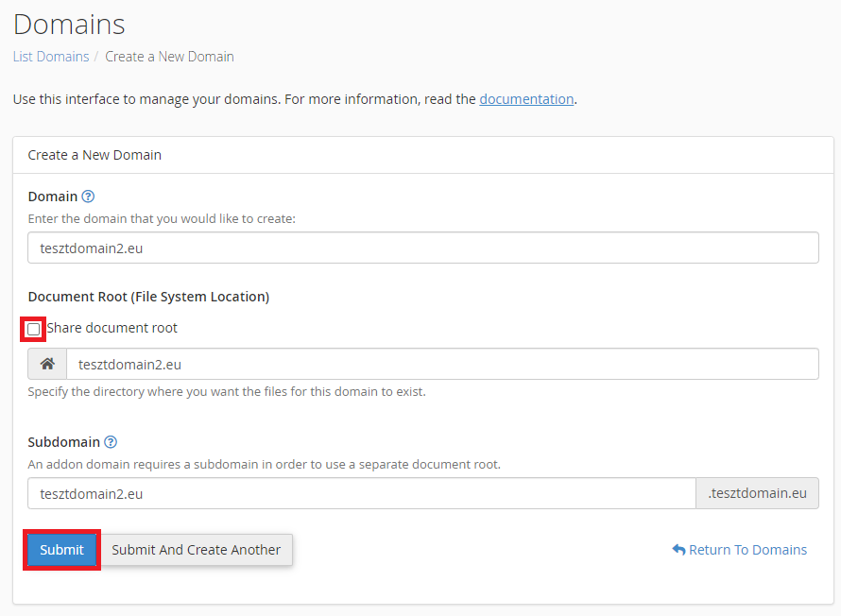841x616 pixels.
Task: Submit the new domain form
Action: click(61, 550)
